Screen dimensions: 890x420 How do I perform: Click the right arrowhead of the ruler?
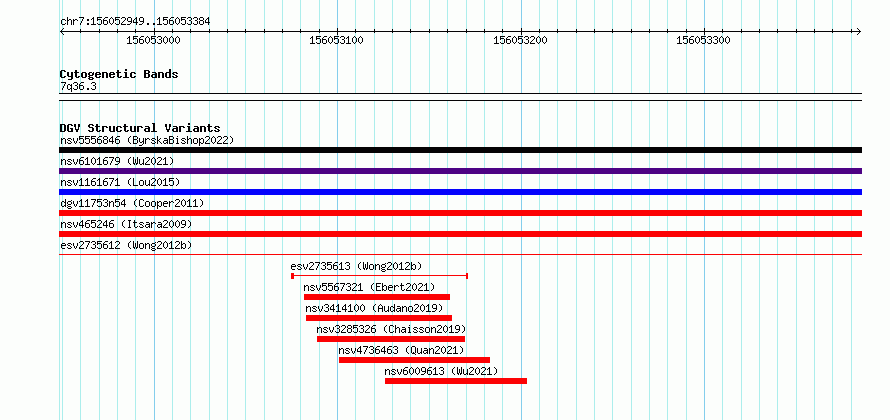859,31
